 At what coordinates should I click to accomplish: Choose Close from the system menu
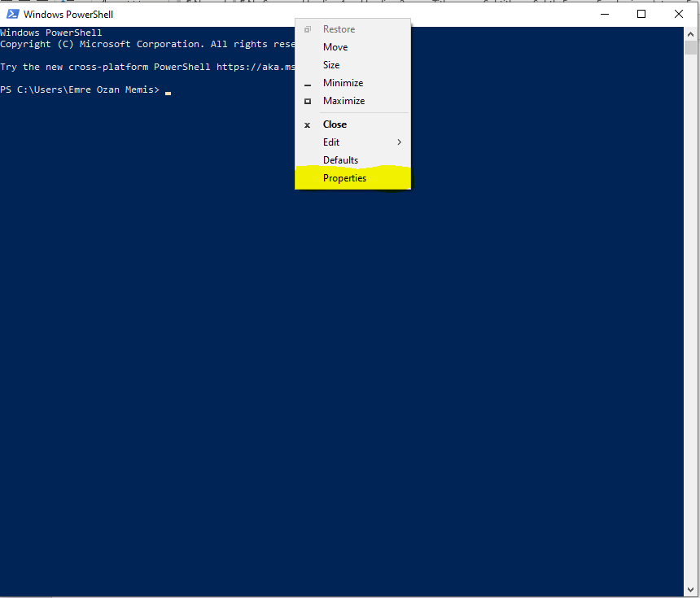pos(352,124)
